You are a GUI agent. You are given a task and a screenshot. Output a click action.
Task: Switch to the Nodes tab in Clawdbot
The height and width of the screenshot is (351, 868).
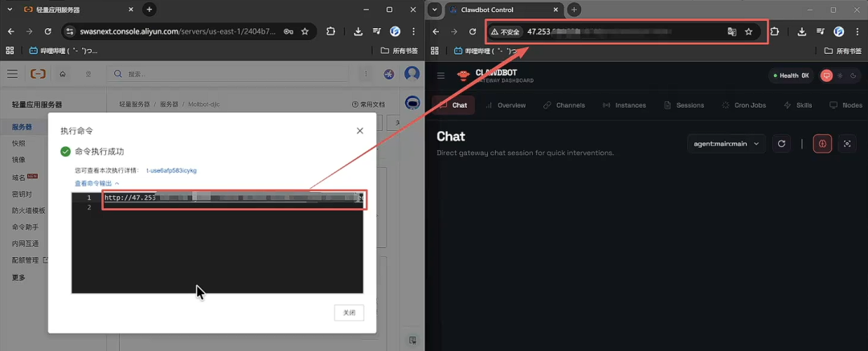tap(845, 105)
